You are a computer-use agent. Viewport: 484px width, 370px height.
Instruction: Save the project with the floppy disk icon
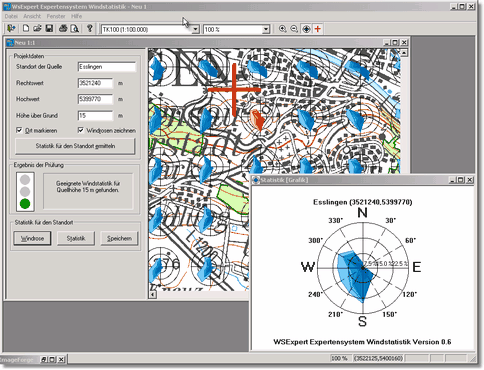click(49, 29)
